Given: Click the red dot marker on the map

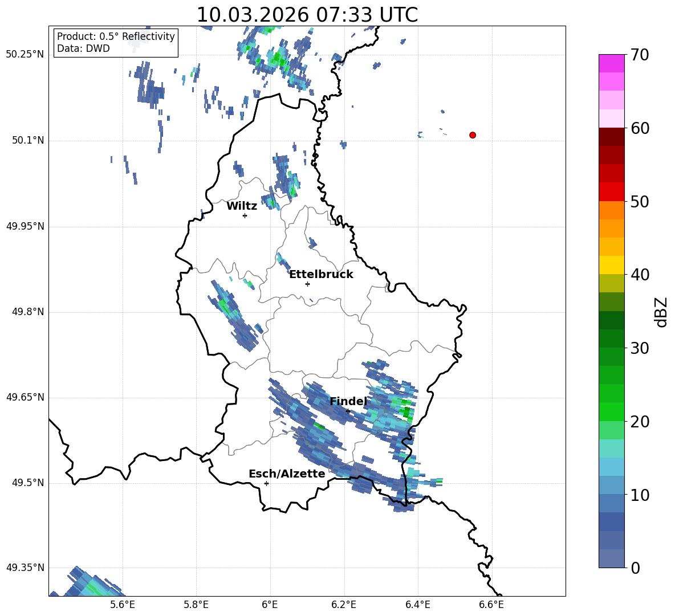Looking at the screenshot, I should 472,135.
